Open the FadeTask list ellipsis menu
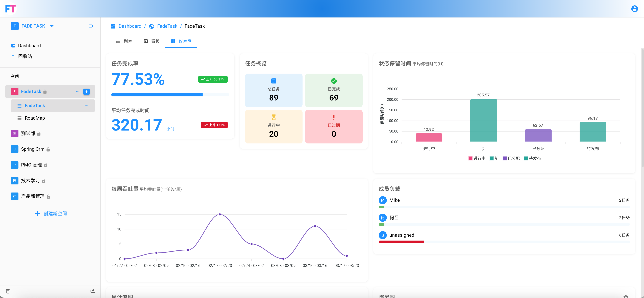Image resolution: width=644 pixels, height=298 pixels. click(87, 106)
